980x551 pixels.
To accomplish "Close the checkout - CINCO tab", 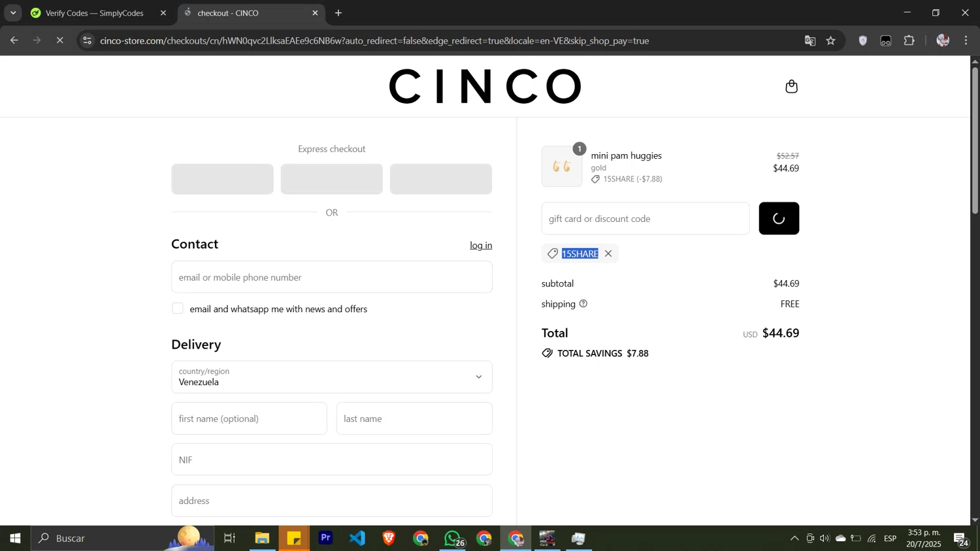I will [315, 13].
